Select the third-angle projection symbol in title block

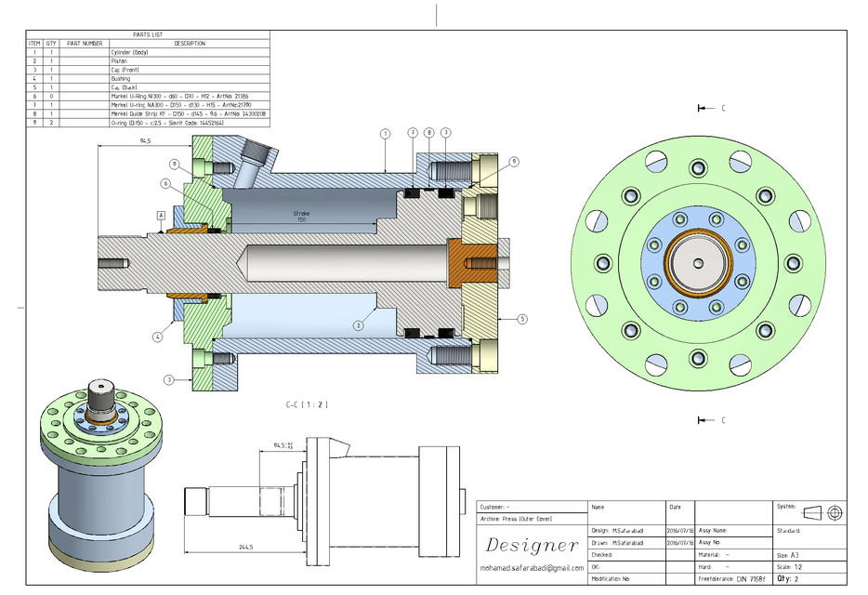pos(822,511)
